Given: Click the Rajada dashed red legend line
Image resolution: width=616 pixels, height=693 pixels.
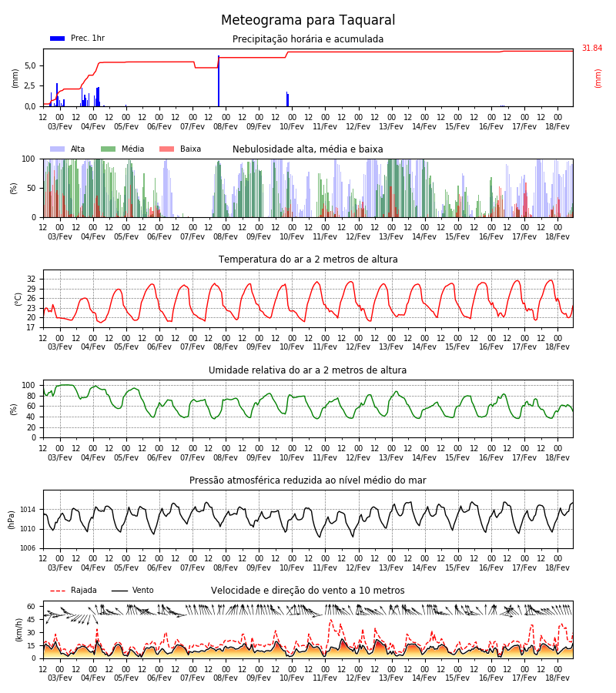Looking at the screenshot, I should coord(58,591).
